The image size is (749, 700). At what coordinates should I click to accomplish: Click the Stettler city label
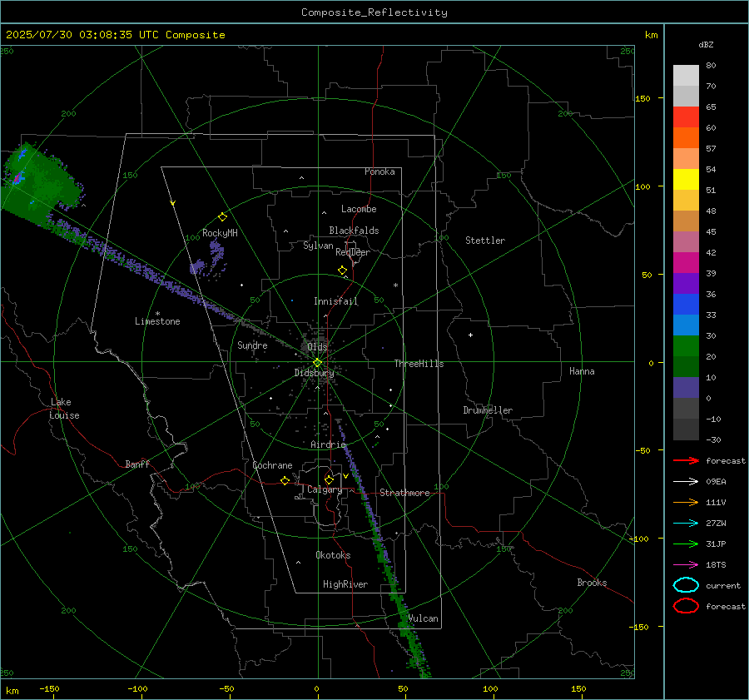(485, 241)
